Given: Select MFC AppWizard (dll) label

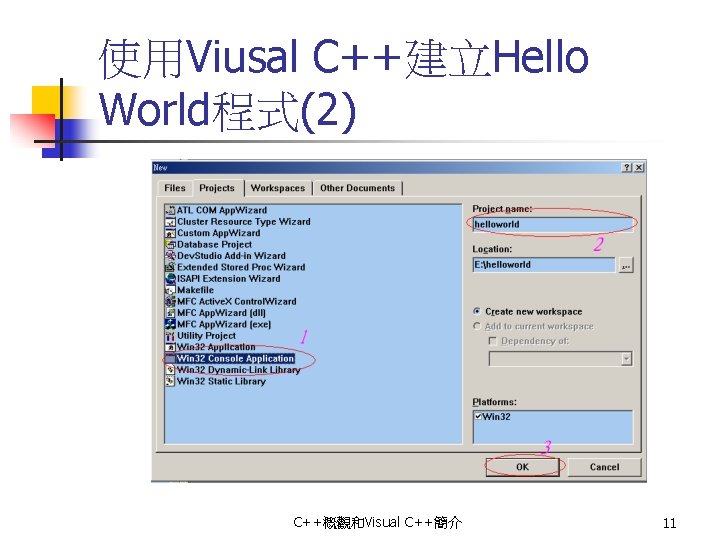Looking at the screenshot, I should tap(221, 313).
